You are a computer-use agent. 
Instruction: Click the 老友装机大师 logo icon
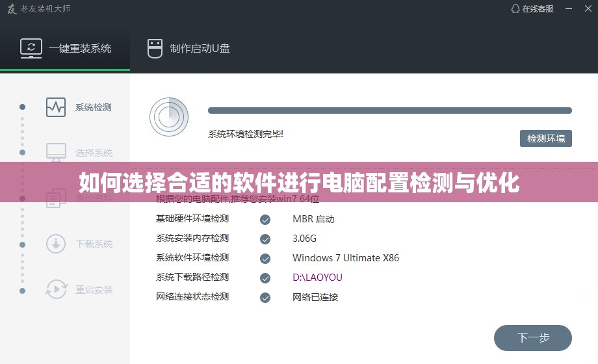pyautogui.click(x=12, y=9)
